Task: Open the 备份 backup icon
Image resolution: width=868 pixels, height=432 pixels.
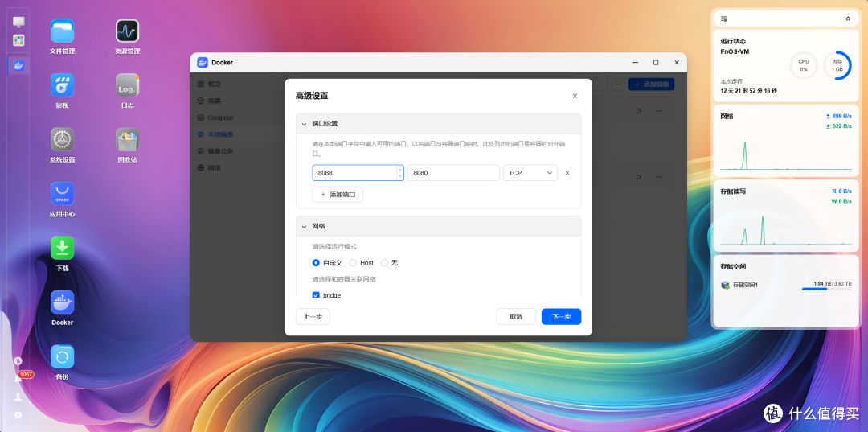Action: (x=62, y=356)
